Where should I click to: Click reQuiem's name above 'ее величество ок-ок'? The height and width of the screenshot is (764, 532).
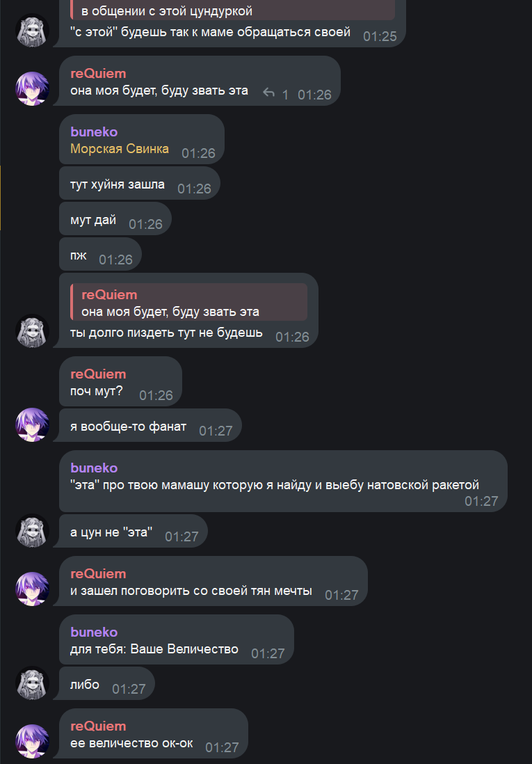click(x=99, y=726)
